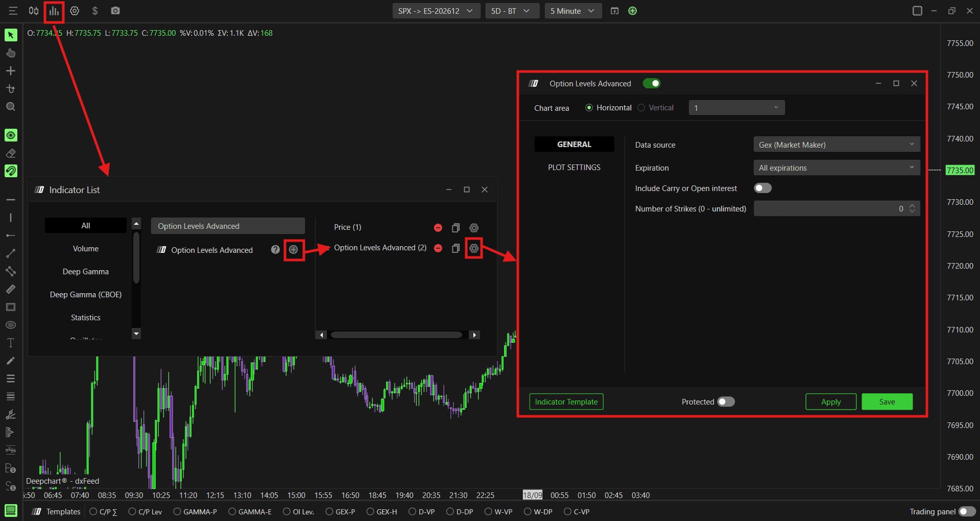The width and height of the screenshot is (980, 521).
Task: Click the green Save button
Action: click(x=887, y=401)
